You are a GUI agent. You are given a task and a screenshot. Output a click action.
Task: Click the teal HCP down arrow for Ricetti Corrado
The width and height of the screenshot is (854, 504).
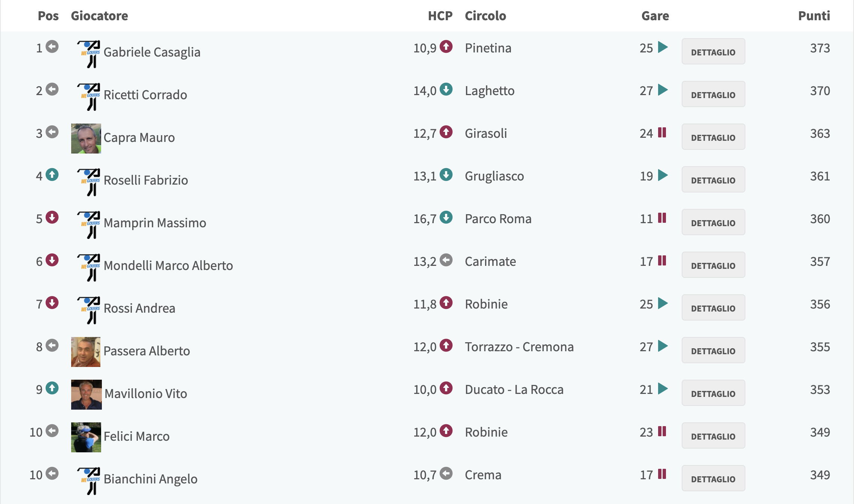(x=446, y=89)
